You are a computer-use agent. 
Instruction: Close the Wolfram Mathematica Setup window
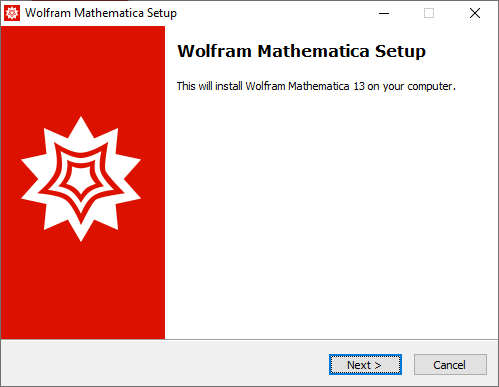point(475,13)
